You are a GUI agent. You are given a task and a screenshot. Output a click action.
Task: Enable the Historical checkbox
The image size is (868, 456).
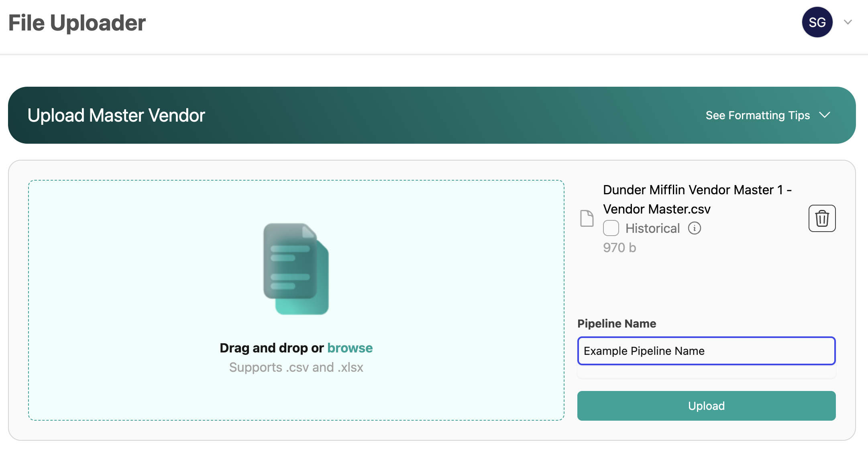(611, 228)
